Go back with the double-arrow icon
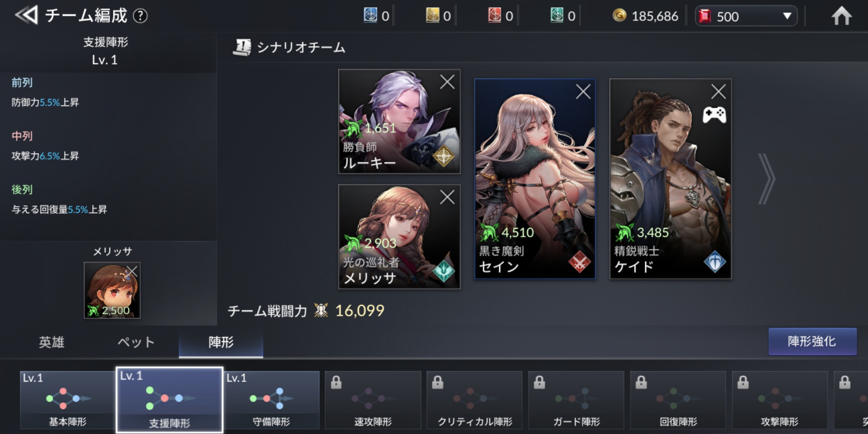The image size is (868, 434). (27, 15)
